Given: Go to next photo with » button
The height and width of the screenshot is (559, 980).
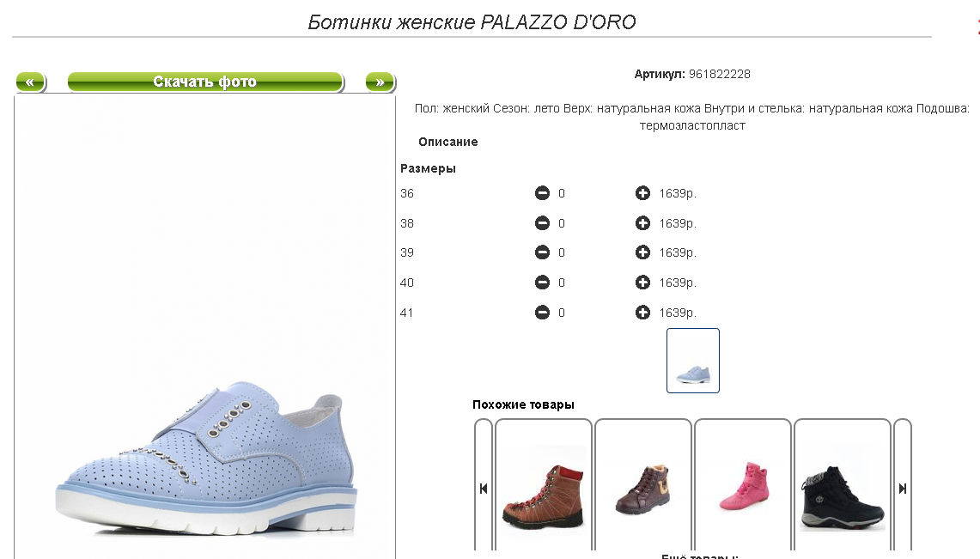Looking at the screenshot, I should [x=380, y=82].
